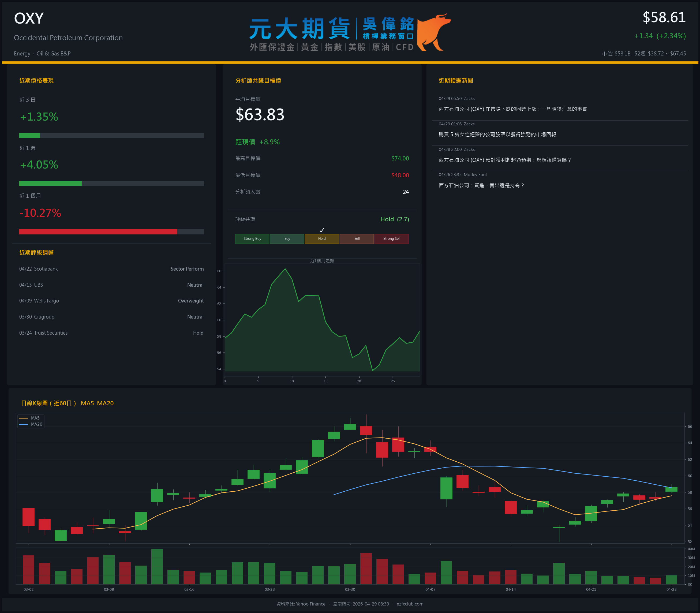The height and width of the screenshot is (613, 700).
Task: Click the Sell rating segment
Action: (x=357, y=239)
